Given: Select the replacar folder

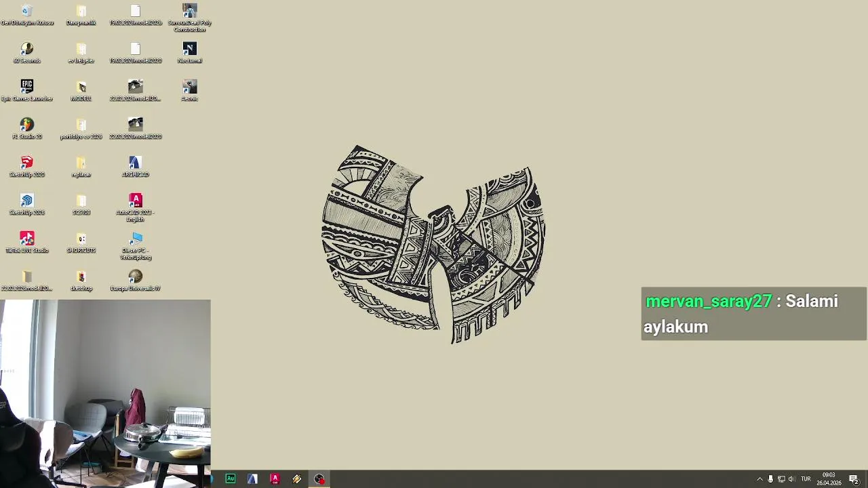Looking at the screenshot, I should pyautogui.click(x=81, y=167).
